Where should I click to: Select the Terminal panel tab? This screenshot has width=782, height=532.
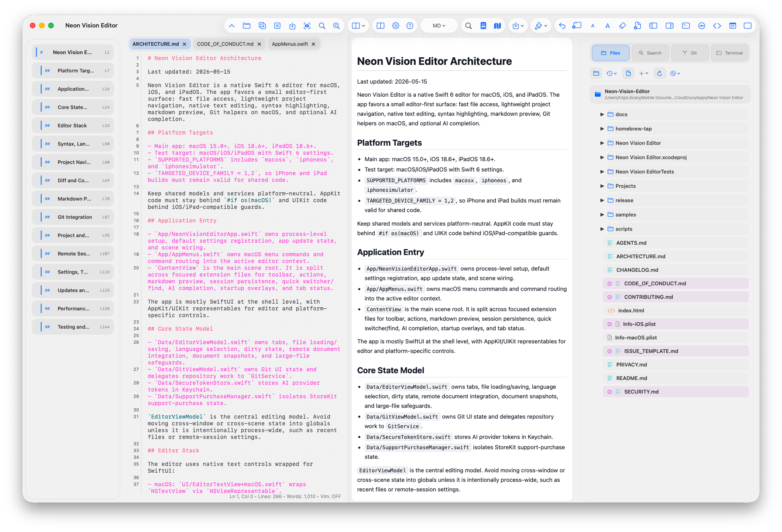click(729, 53)
